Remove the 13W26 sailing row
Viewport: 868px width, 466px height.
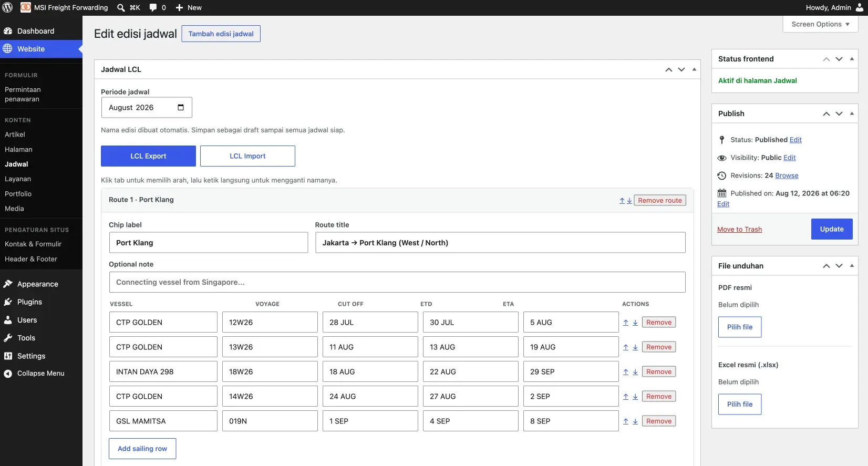pyautogui.click(x=659, y=347)
